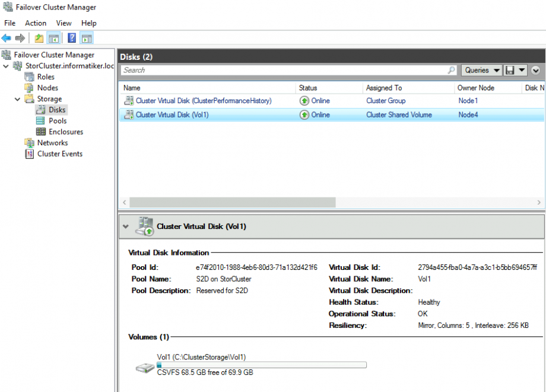The width and height of the screenshot is (546, 392).
Task: Click the magnifying glass search icon
Action: coord(452,70)
